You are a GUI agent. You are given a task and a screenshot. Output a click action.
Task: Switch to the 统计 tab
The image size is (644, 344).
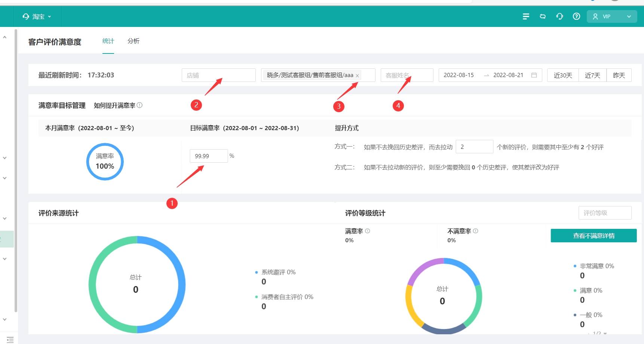[x=108, y=41]
